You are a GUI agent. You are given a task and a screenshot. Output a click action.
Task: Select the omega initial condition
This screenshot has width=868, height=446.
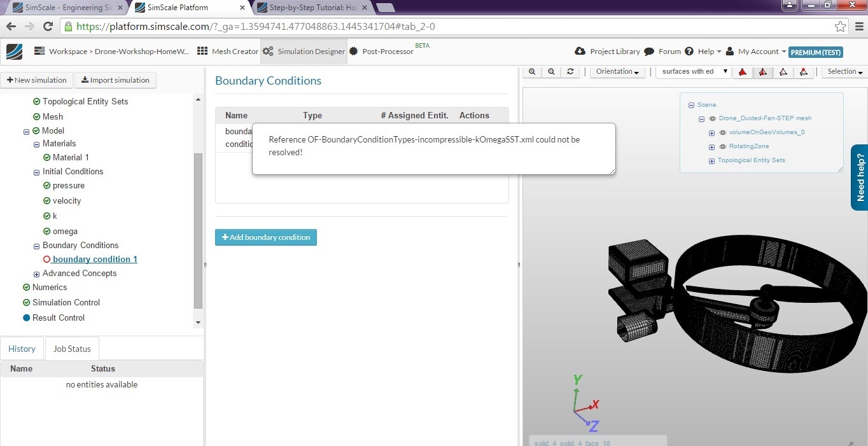[x=65, y=232]
